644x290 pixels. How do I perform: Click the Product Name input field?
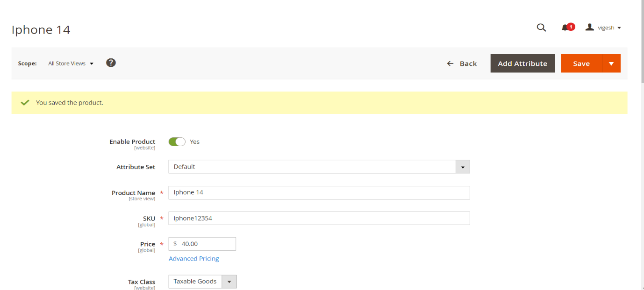(319, 192)
